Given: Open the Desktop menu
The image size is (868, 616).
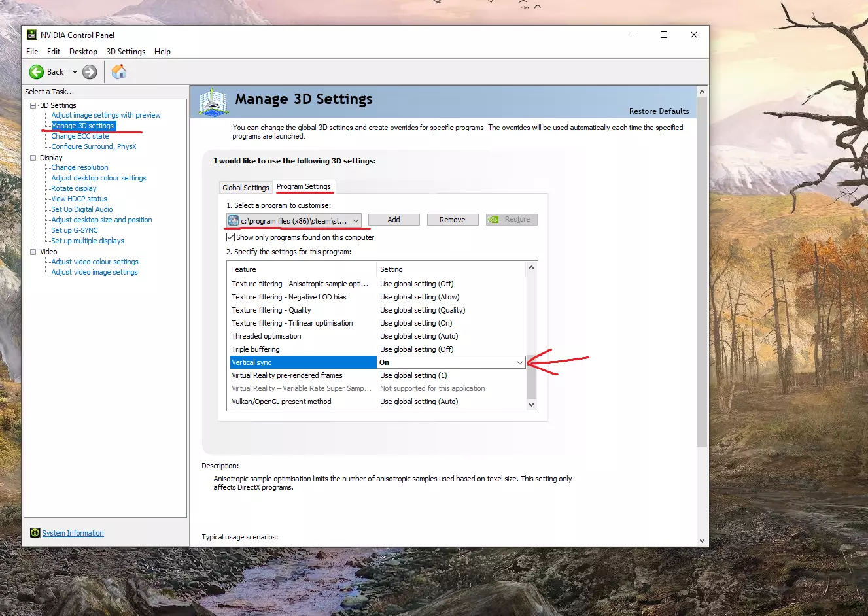Looking at the screenshot, I should [x=83, y=52].
